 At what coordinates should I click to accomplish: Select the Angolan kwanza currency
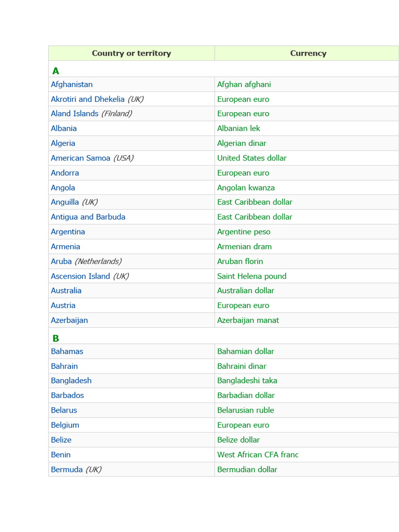click(x=246, y=188)
